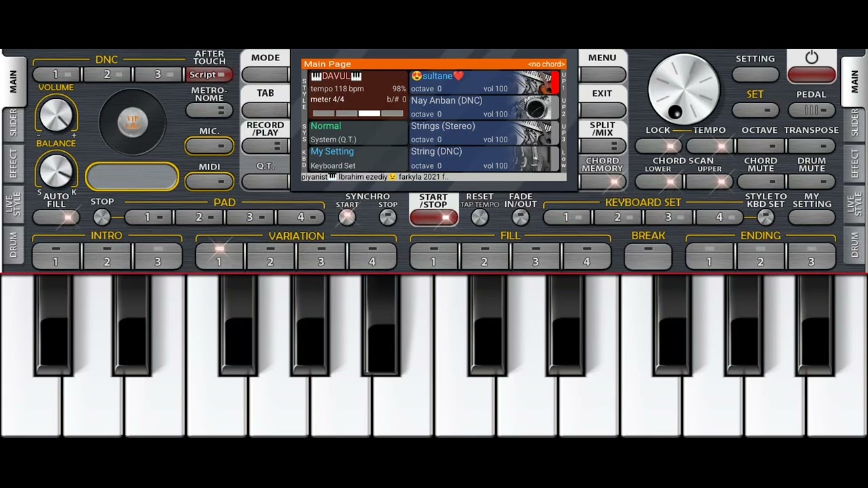Click the Q.T. button
This screenshot has width=868, height=488.
click(x=266, y=181)
